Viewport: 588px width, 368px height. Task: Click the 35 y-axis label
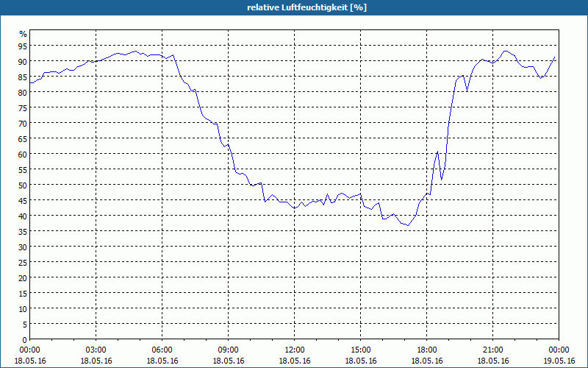[23, 232]
